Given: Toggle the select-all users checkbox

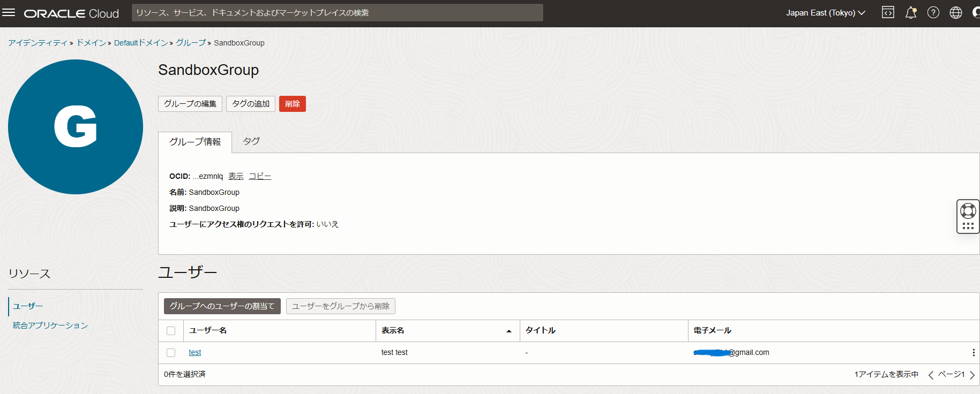Looking at the screenshot, I should click(171, 331).
